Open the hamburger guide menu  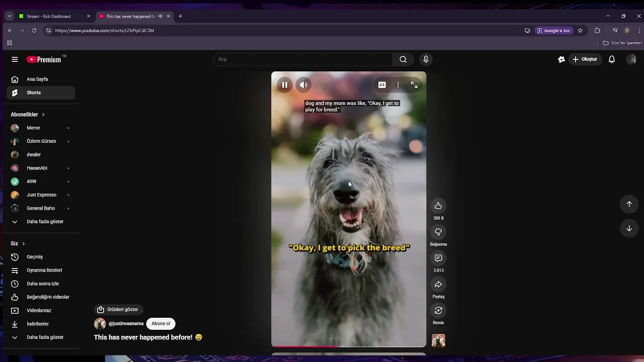15,59
